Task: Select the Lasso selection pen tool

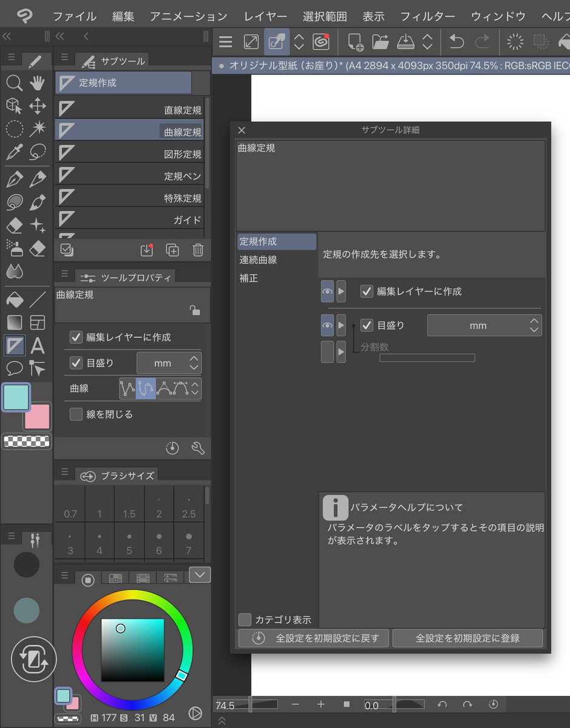Action: (38, 151)
